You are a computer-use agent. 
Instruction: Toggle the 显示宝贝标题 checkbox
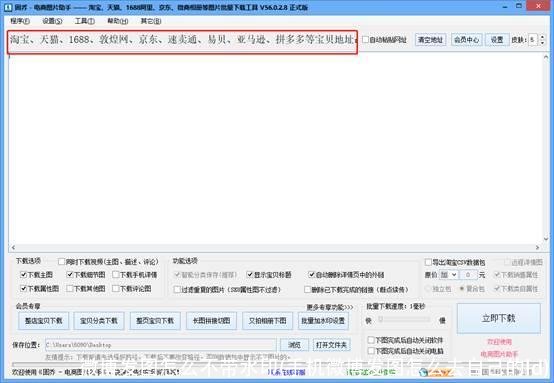click(250, 275)
